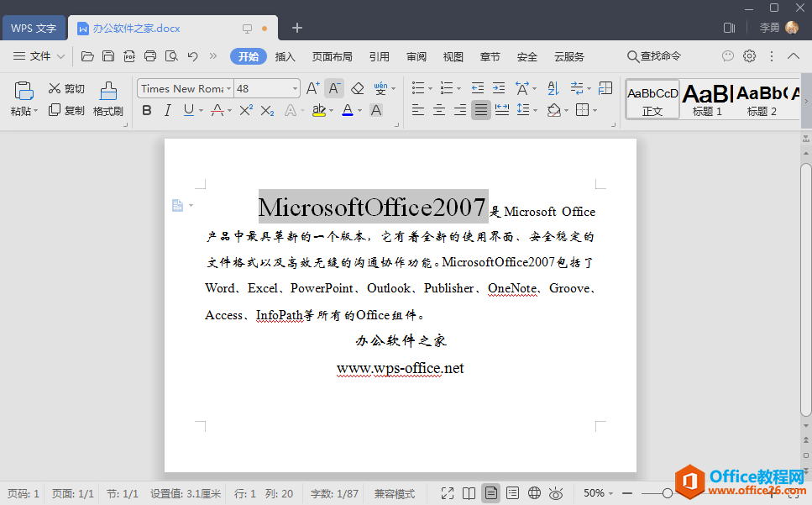Click the undo arrow icon

192,56
